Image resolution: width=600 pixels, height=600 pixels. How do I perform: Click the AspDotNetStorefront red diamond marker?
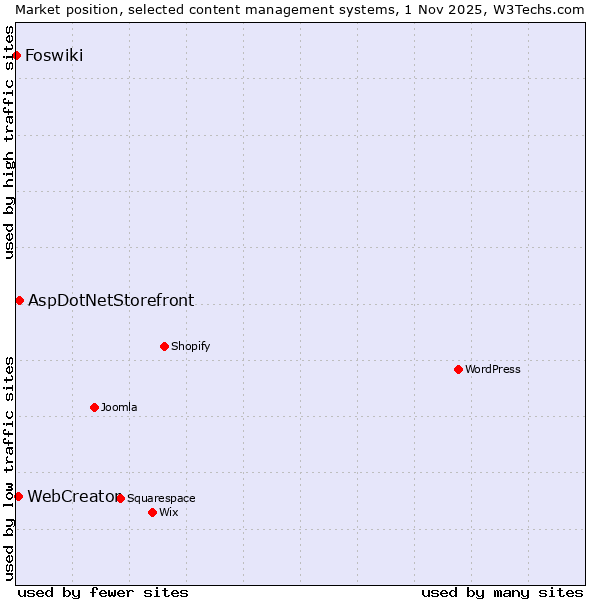(x=19, y=300)
